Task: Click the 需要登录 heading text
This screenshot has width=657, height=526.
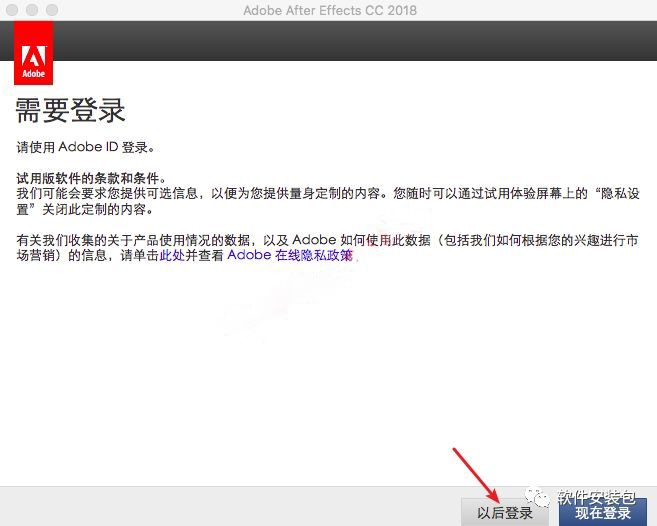Action: coord(70,111)
